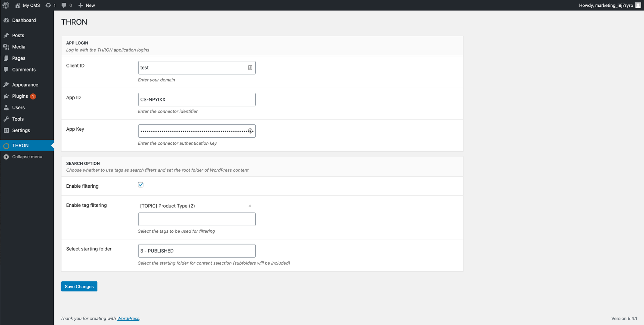
Task: Click the user avatar in admin bar
Action: pyautogui.click(x=638, y=5)
